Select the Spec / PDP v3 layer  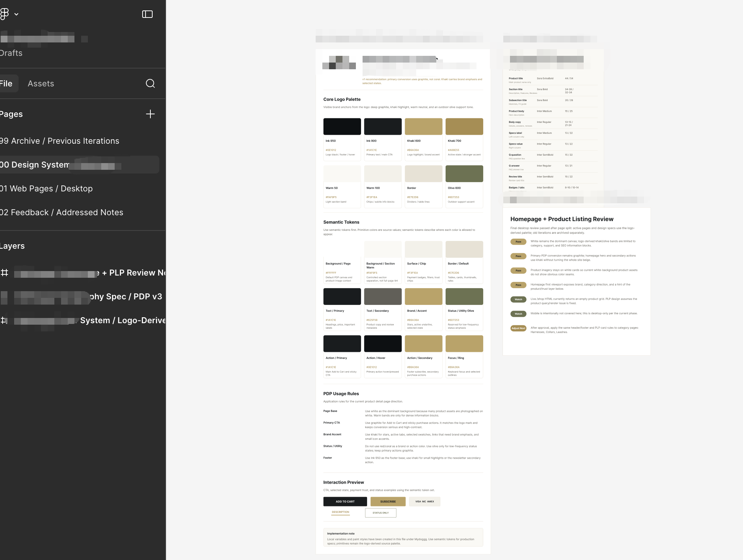(83, 296)
